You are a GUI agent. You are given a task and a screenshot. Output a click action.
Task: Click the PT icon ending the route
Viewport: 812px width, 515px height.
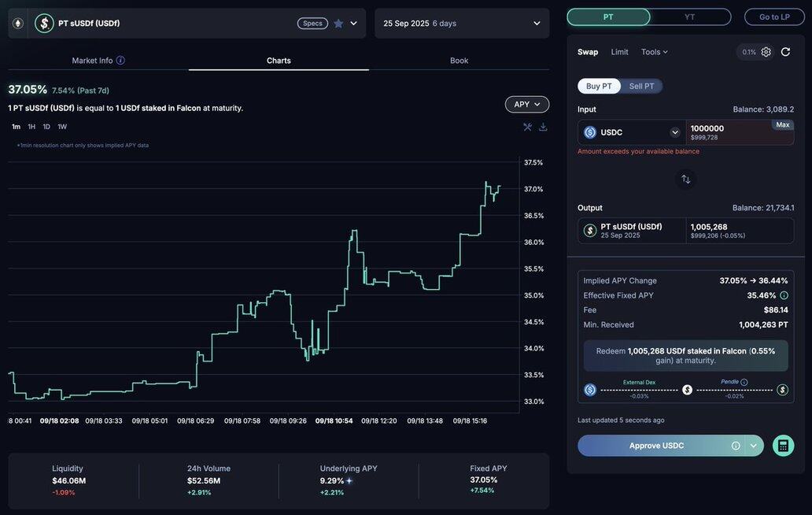coord(782,390)
